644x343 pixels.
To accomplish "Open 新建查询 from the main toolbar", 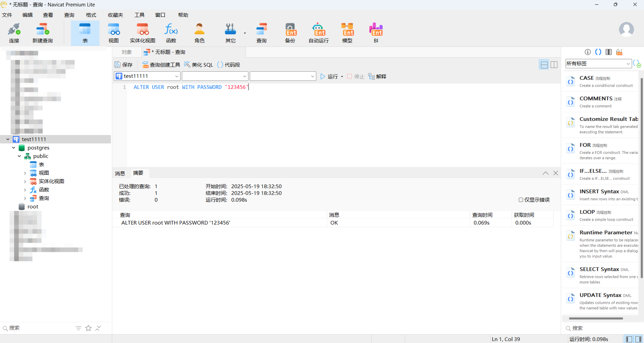I will point(42,33).
